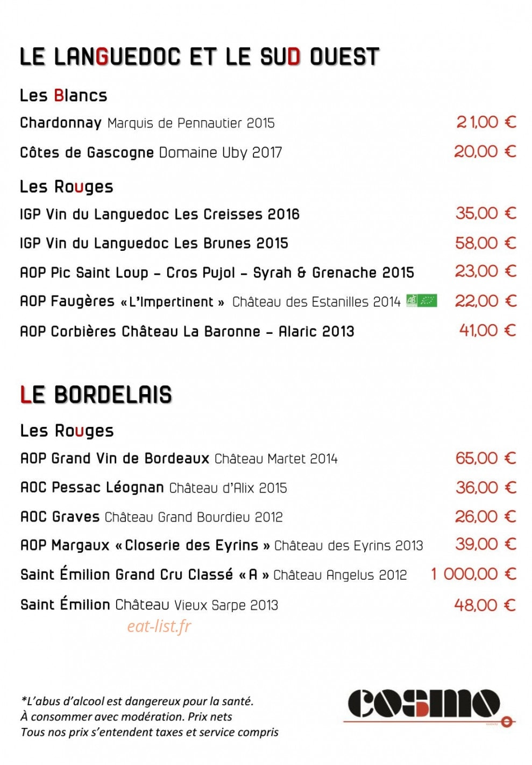Viewport: 532px width, 765px height.
Task: Open the eat-list.fr watermark link
Action: [x=159, y=626]
